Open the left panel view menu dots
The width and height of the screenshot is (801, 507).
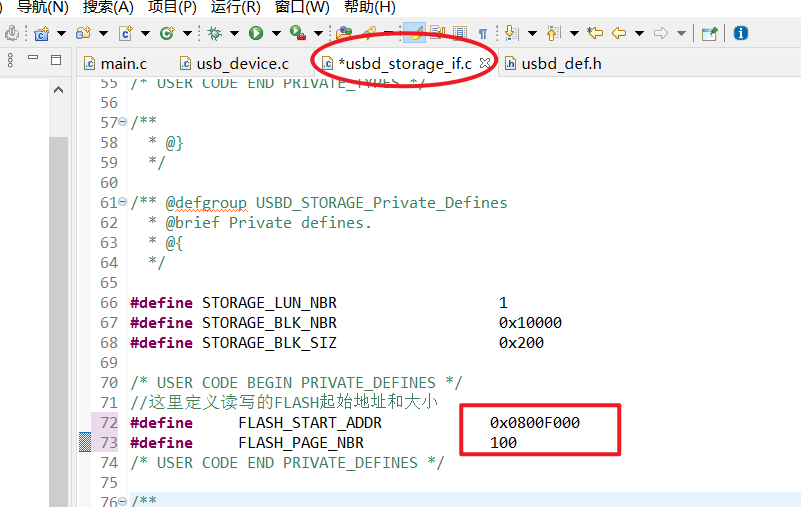pos(10,60)
